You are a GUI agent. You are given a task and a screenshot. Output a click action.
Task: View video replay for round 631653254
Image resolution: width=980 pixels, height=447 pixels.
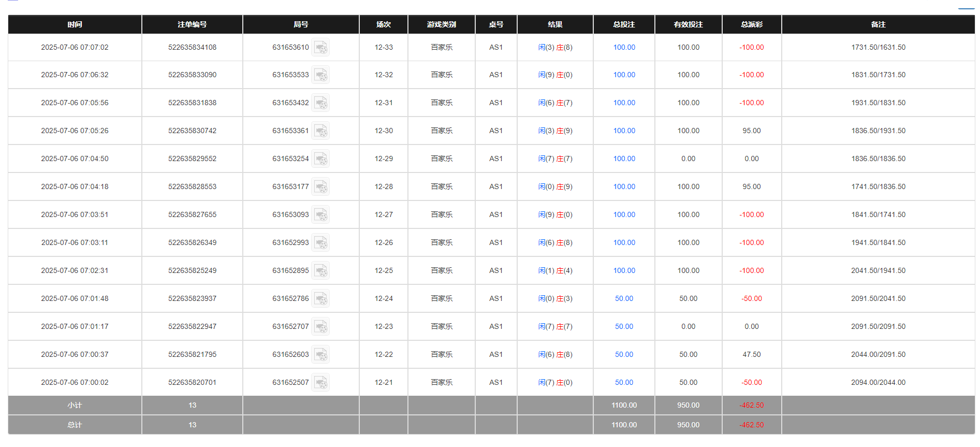coord(320,159)
